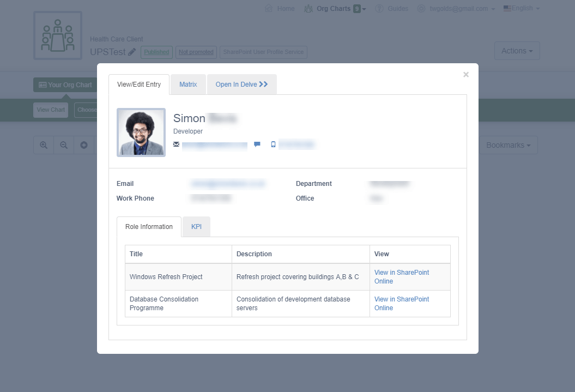Expand the Actions dropdown

[x=517, y=51]
